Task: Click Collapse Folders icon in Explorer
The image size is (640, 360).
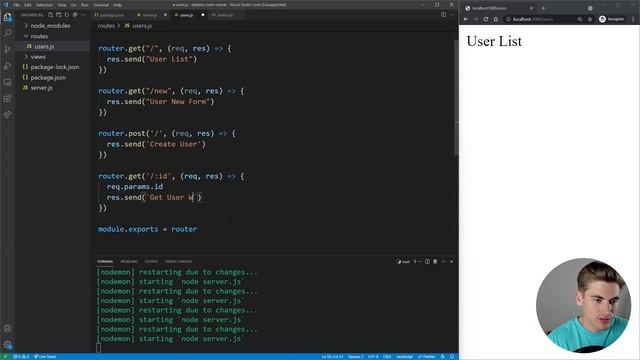Action: click(75, 15)
